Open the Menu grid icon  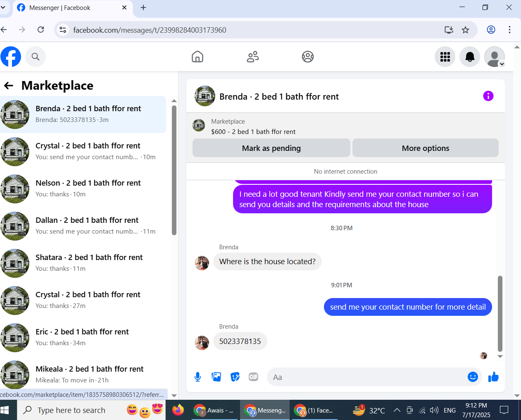(x=445, y=57)
